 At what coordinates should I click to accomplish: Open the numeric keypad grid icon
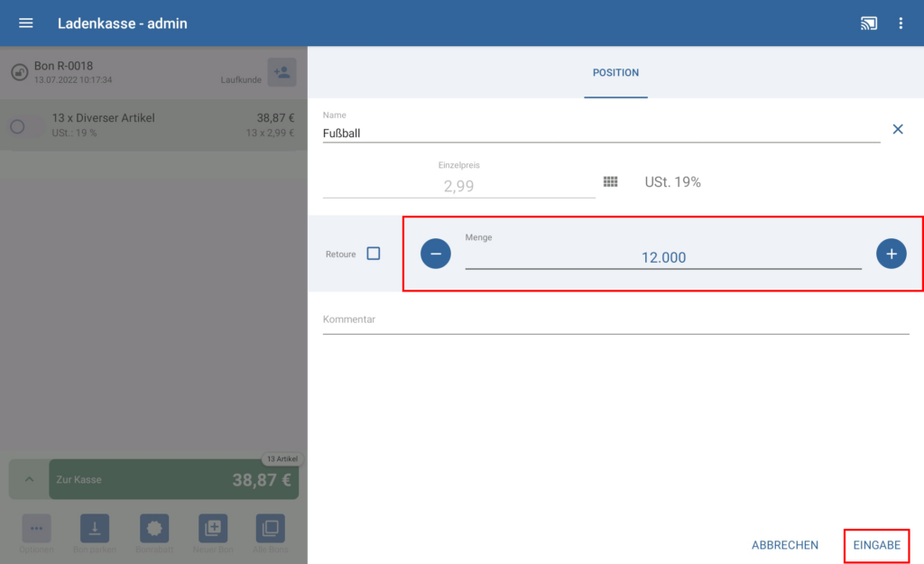pos(611,182)
